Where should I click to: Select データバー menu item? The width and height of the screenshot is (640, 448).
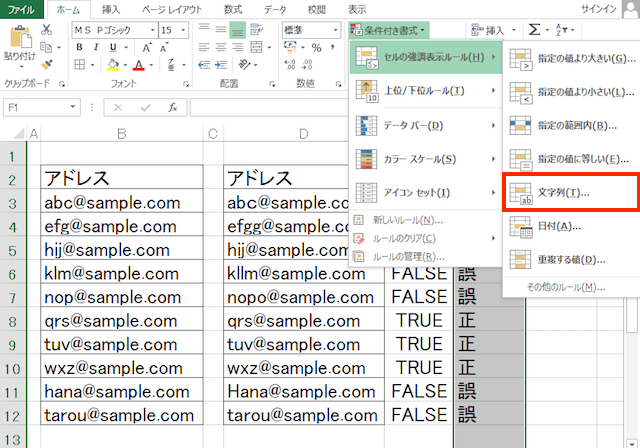tap(426, 126)
